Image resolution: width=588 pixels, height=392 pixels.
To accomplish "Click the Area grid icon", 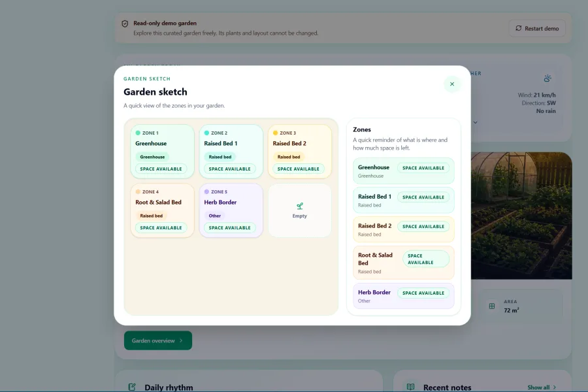I will tap(492, 306).
